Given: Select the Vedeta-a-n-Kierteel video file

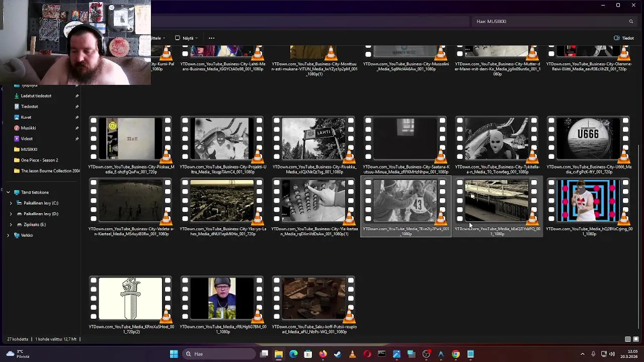Looking at the screenshot, I should point(131,207).
